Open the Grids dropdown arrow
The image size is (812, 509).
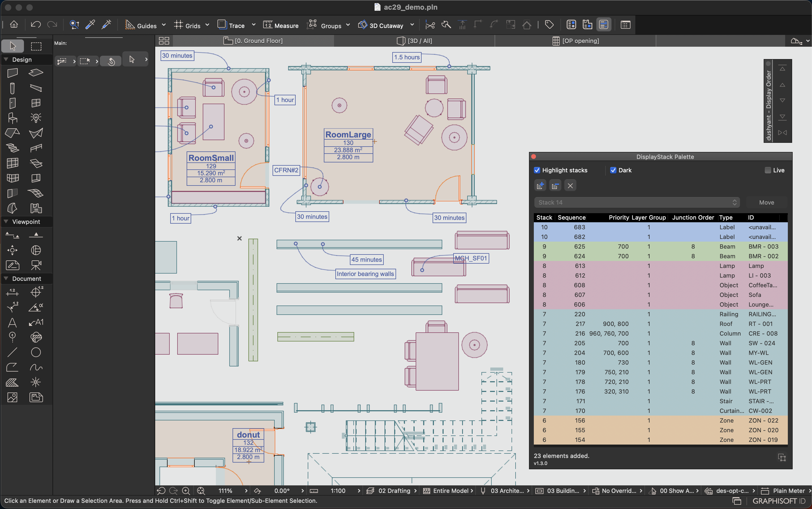(x=207, y=25)
